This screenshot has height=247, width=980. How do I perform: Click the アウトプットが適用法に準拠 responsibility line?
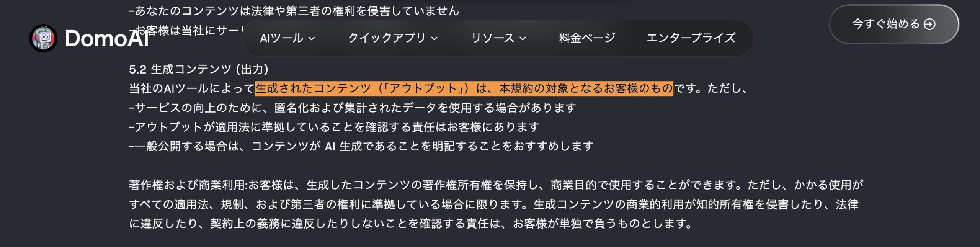coord(334,127)
